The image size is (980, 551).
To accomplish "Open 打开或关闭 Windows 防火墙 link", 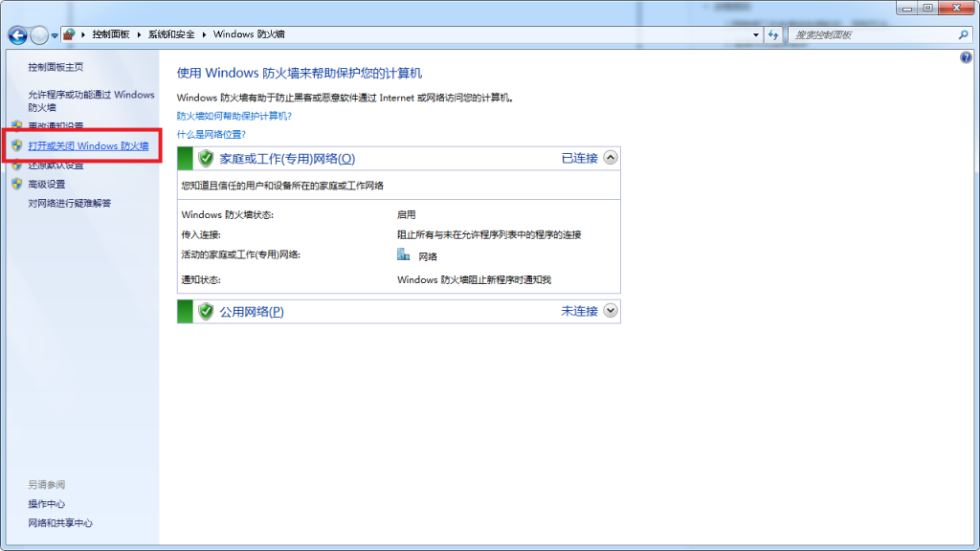I will tap(88, 146).
